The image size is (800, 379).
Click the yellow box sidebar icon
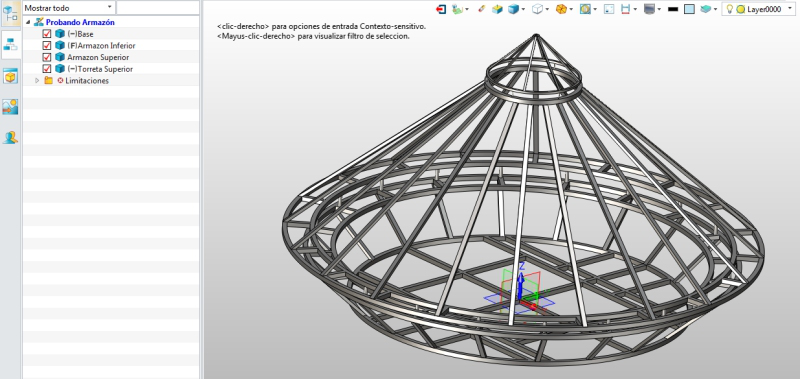click(10, 76)
